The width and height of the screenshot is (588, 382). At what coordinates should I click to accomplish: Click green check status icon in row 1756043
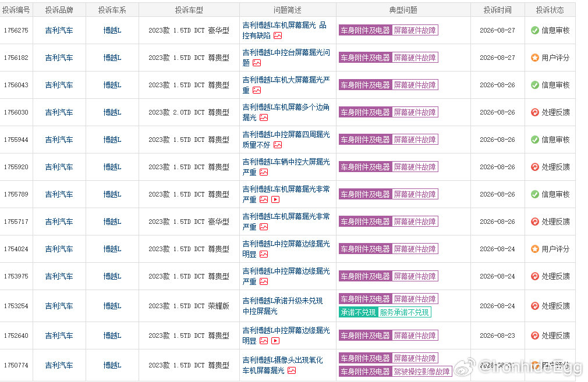[x=535, y=85]
